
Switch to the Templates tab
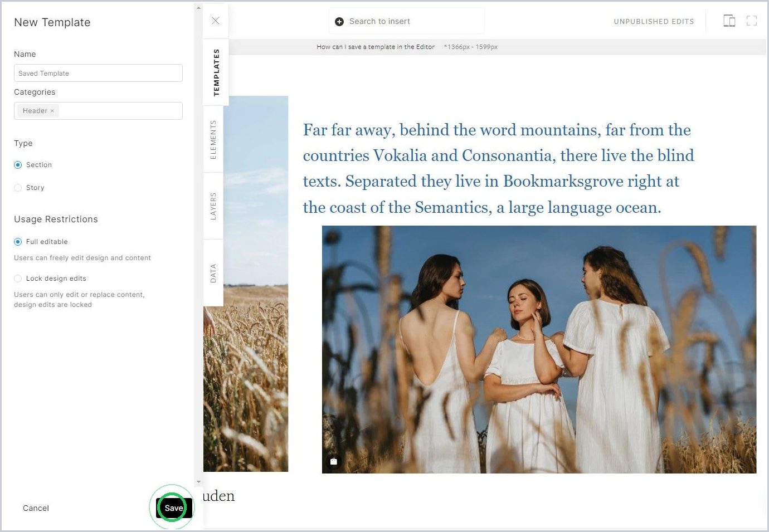216,72
